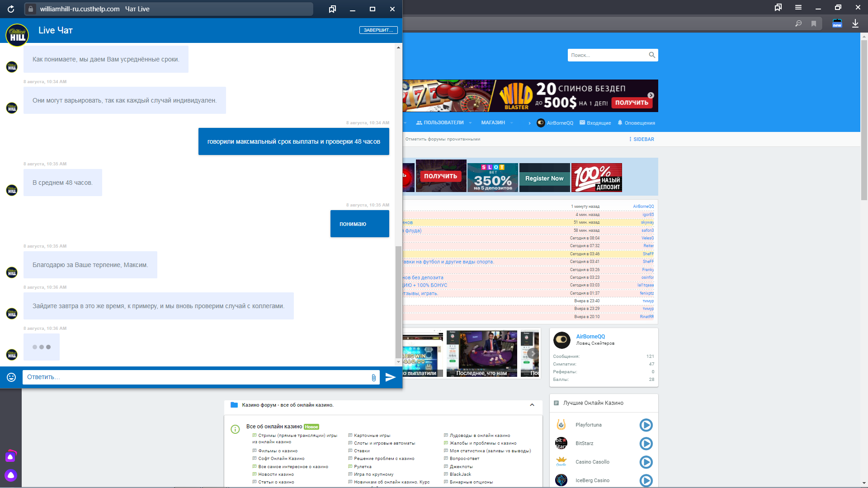Open user VelesG in recent posts
868x488 pixels.
coord(647,238)
